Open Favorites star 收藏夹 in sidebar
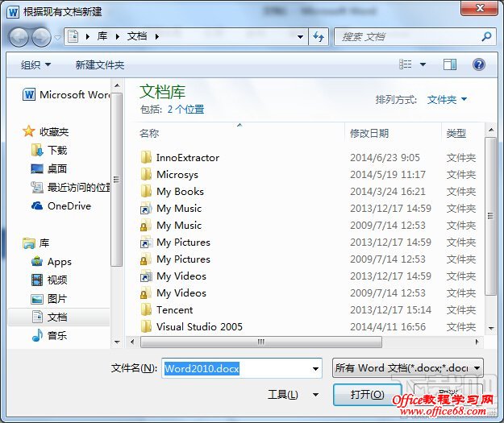 pyautogui.click(x=45, y=131)
